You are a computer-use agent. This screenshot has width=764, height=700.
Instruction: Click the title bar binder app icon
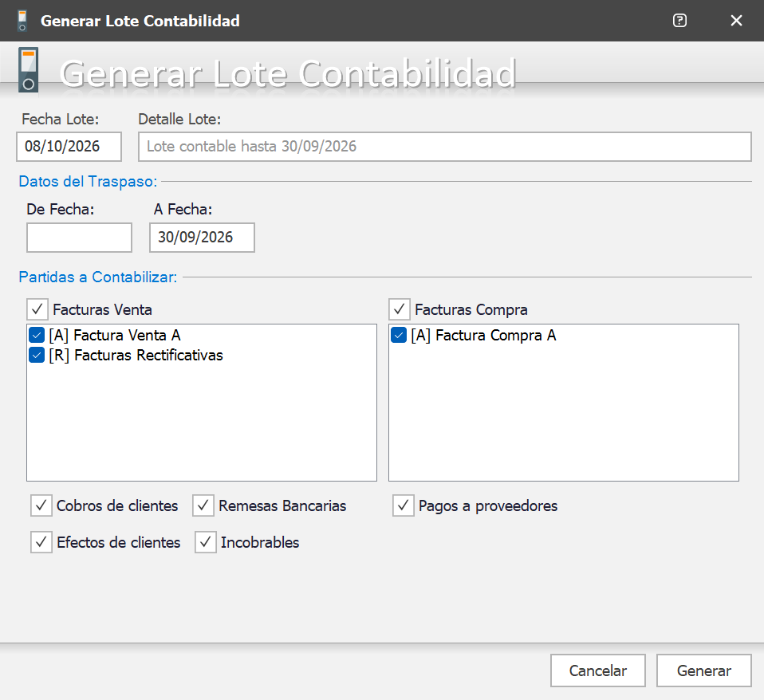coord(22,21)
